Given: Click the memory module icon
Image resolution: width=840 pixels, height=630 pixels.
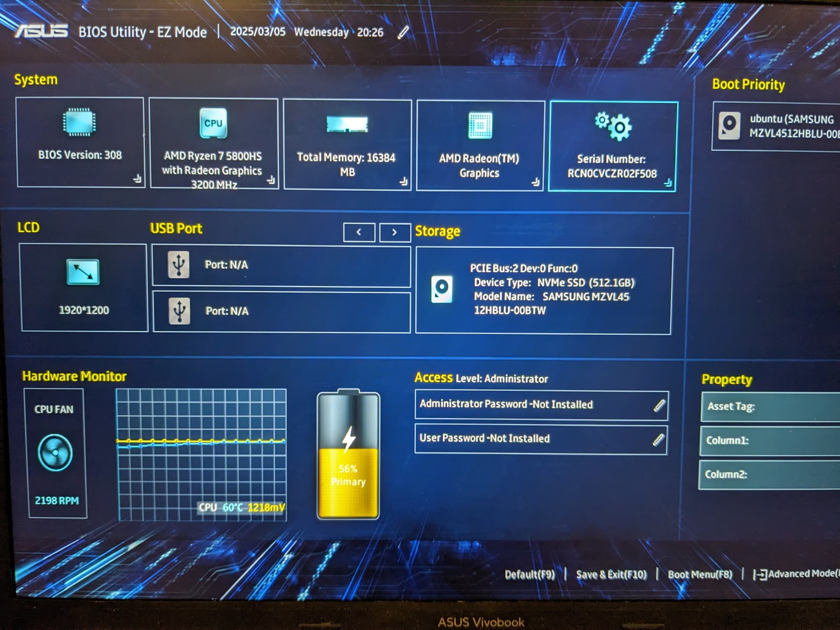Looking at the screenshot, I should pos(347,124).
